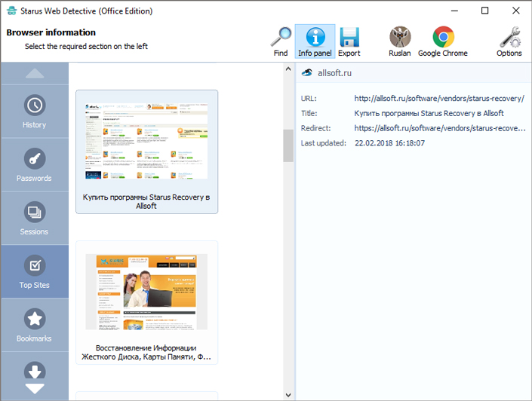The height and width of the screenshot is (401, 532).
Task: Click the allsoft.ru site header icon
Action: 307,73
